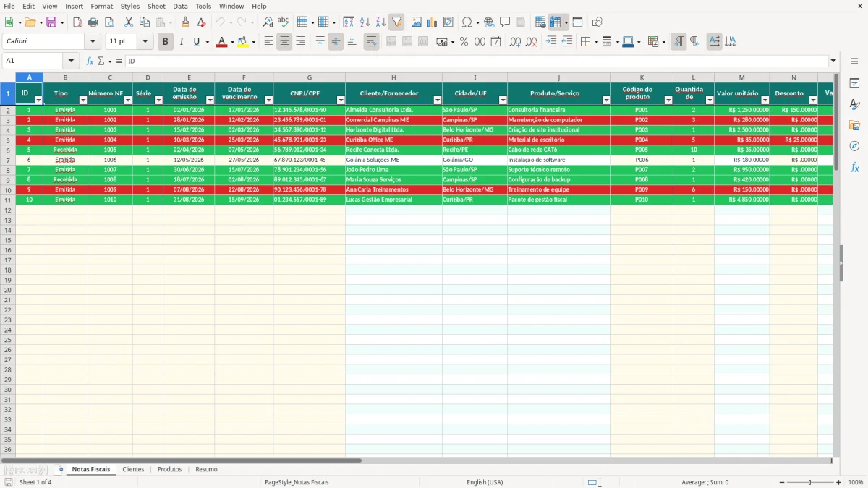Screen dimensions: 868x488
Task: Open the Tipo column filter dropdown
Action: coord(82,100)
